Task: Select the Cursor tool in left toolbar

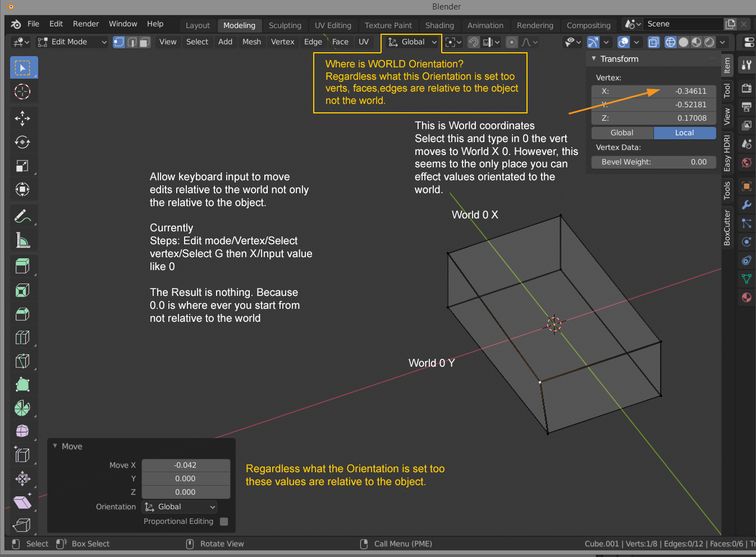Action: click(22, 92)
